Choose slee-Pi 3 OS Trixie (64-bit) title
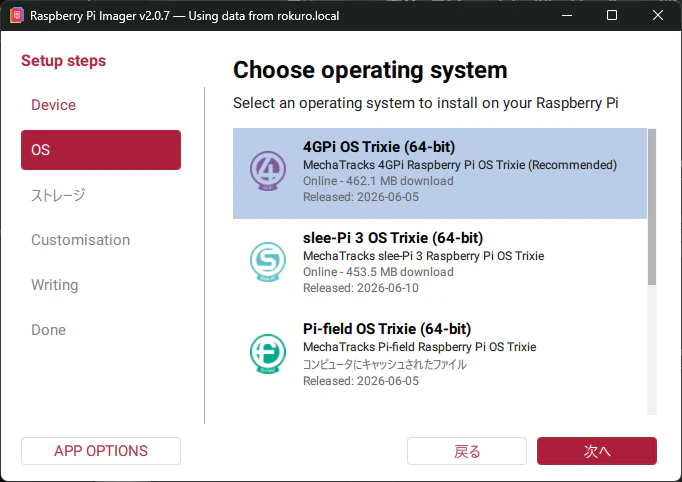The image size is (682, 482). coord(393,238)
